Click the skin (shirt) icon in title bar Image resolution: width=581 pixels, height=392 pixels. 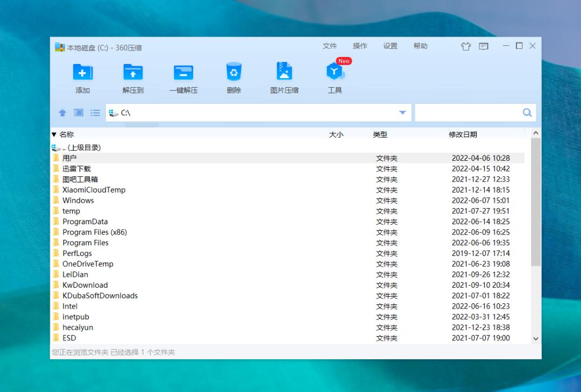(x=465, y=46)
